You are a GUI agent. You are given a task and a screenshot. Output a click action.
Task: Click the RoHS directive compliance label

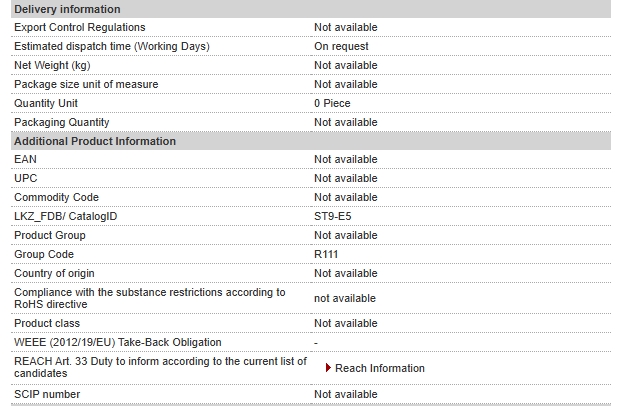tap(150, 298)
